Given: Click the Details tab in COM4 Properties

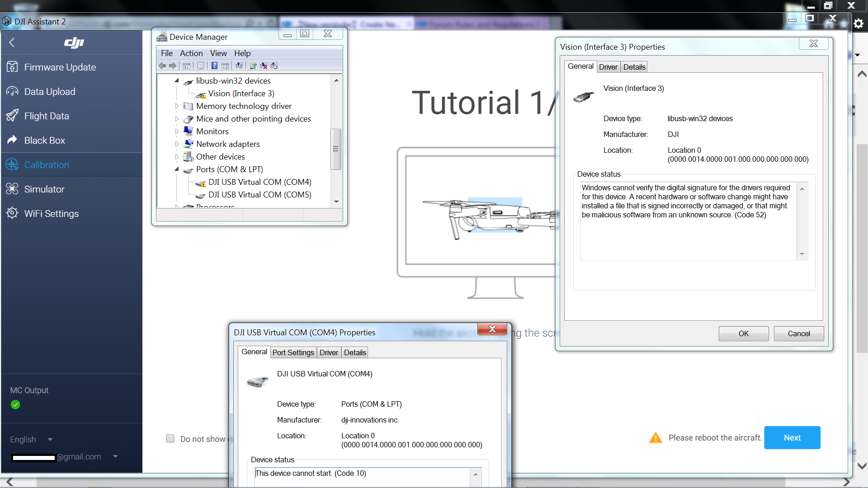Looking at the screenshot, I should point(355,352).
